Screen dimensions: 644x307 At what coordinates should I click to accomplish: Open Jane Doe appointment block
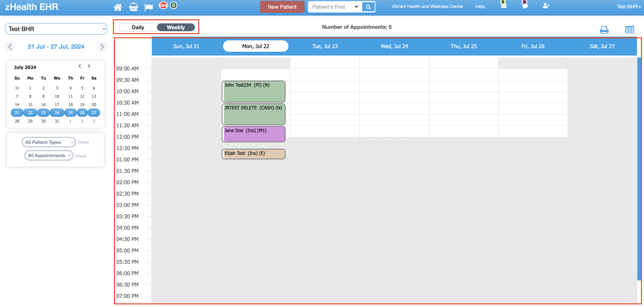tap(254, 134)
